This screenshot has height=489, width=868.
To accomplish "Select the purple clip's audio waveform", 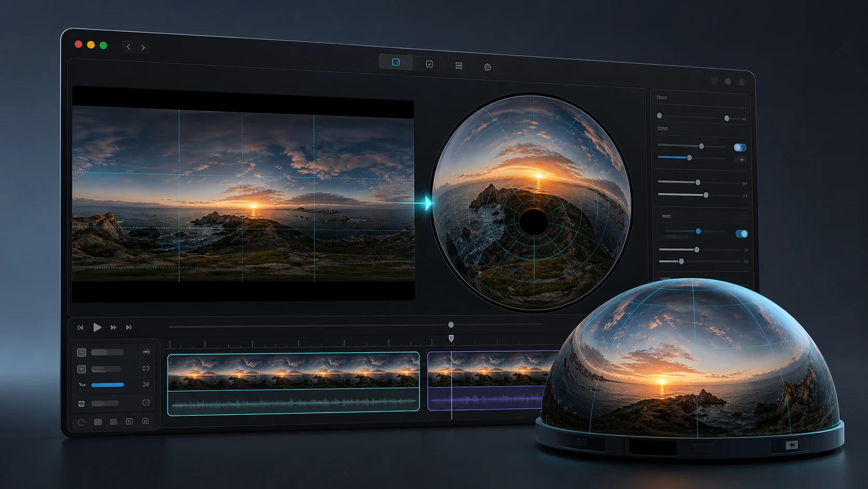I will 487,399.
